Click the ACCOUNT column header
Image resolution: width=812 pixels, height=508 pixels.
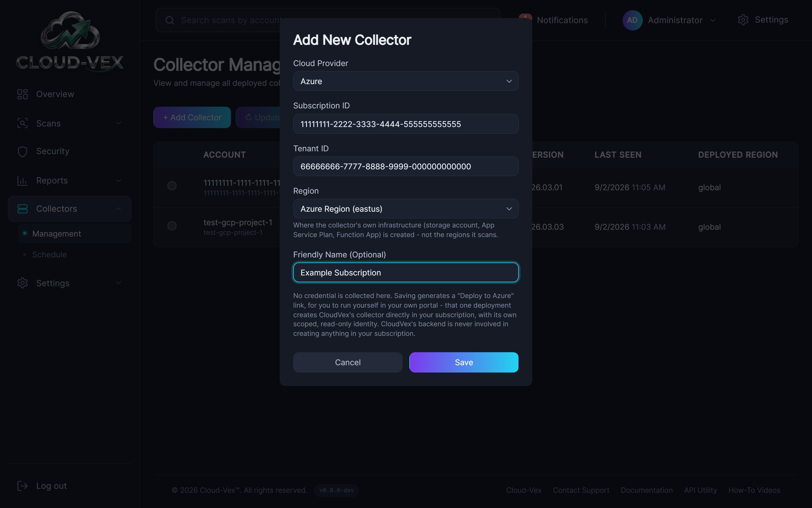pyautogui.click(x=224, y=155)
